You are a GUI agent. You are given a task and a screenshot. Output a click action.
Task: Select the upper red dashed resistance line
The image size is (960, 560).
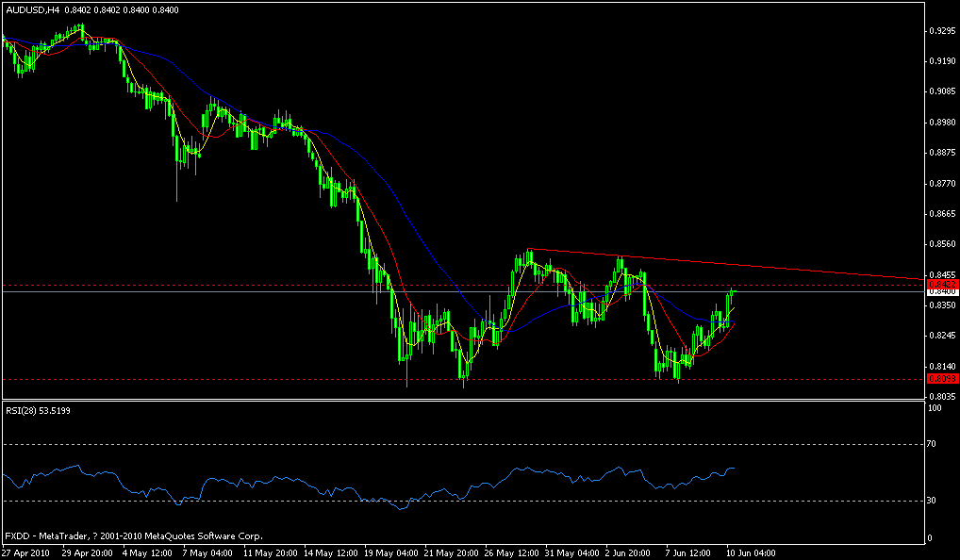click(x=283, y=283)
